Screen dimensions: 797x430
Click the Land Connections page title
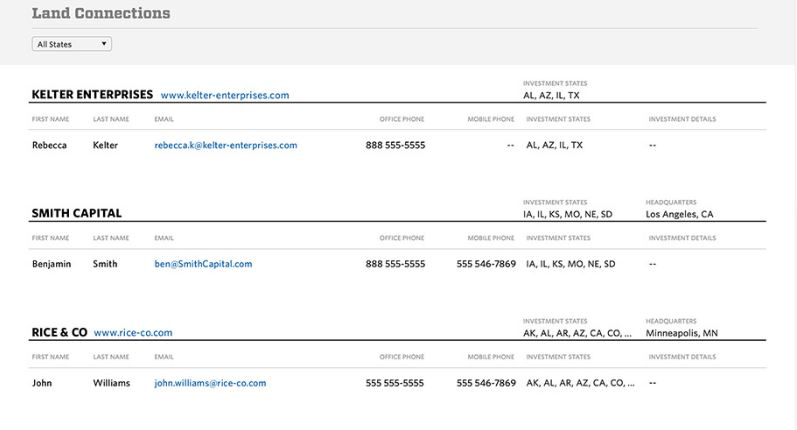tap(100, 14)
